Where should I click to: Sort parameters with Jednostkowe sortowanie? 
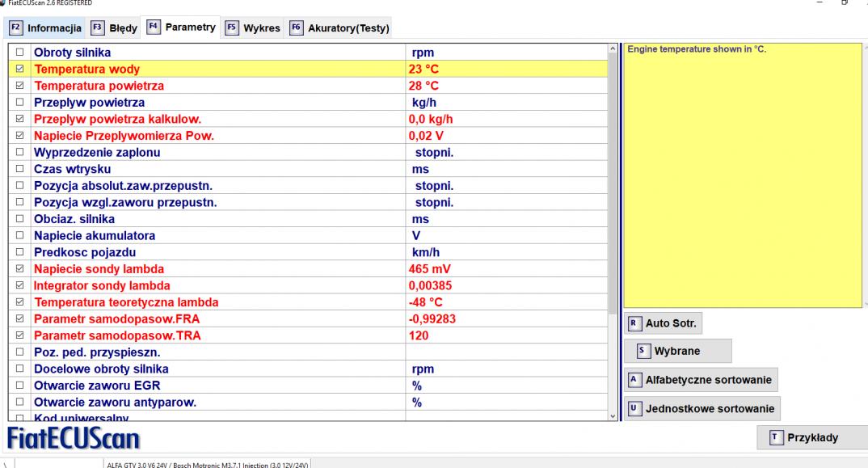tap(700, 408)
